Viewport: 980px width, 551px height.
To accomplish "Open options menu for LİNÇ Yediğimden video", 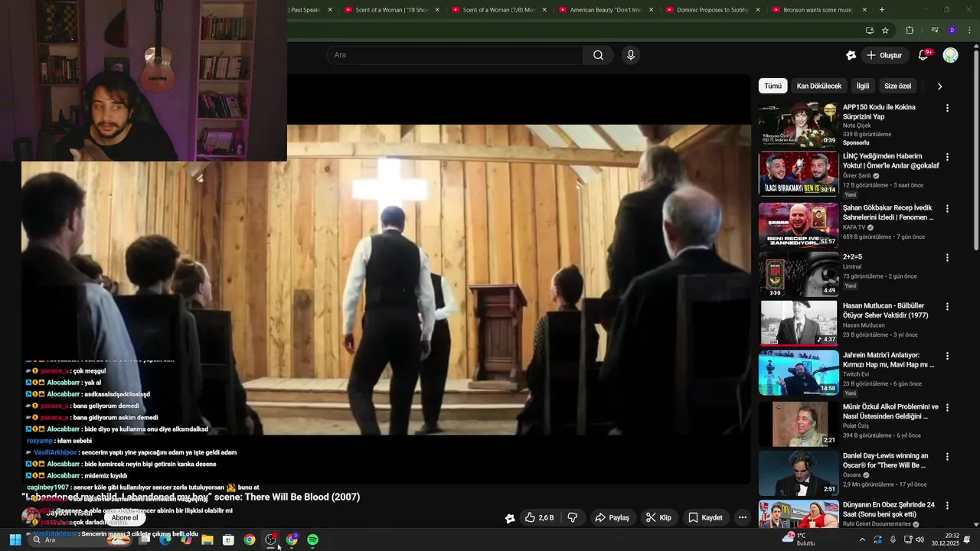I will 947,157.
